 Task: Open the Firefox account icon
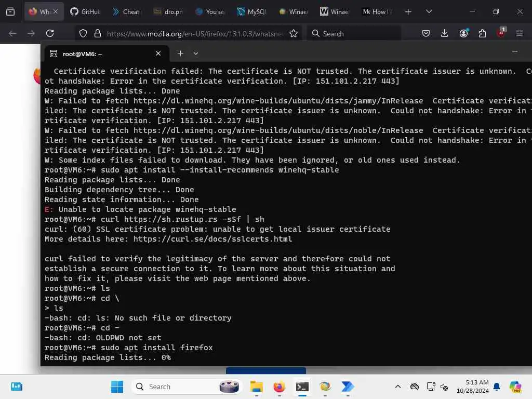(464, 33)
